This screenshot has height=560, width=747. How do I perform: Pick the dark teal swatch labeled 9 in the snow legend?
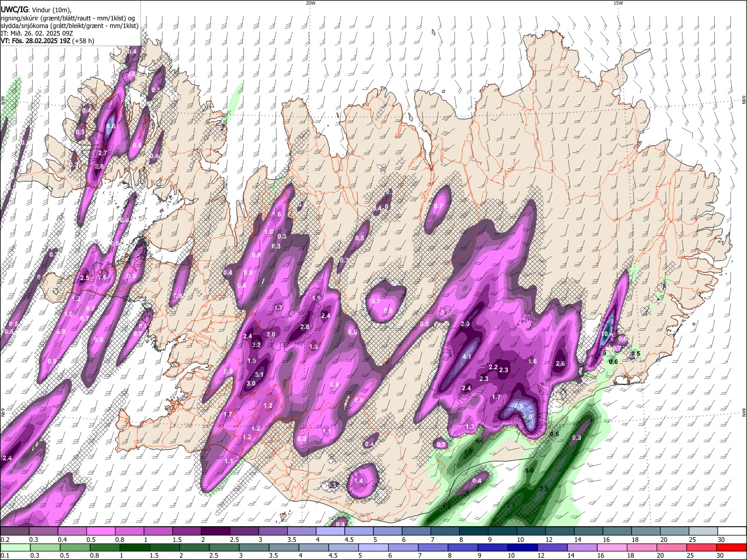pos(502,531)
